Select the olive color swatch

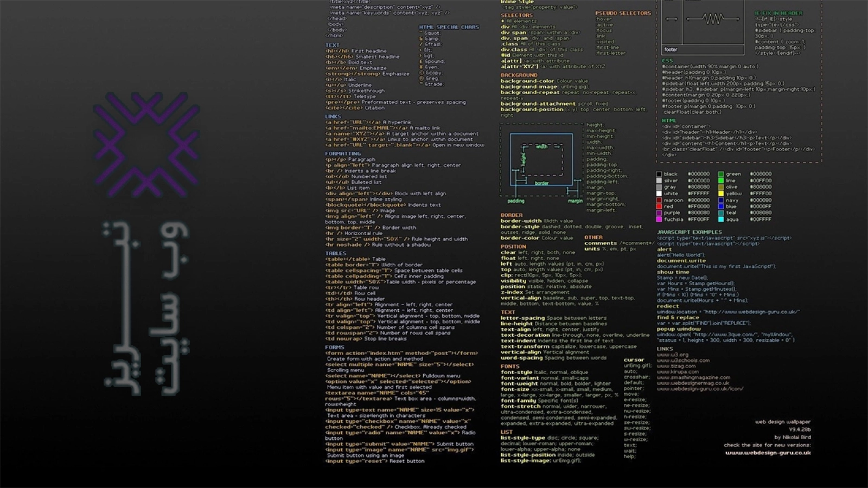coord(721,187)
